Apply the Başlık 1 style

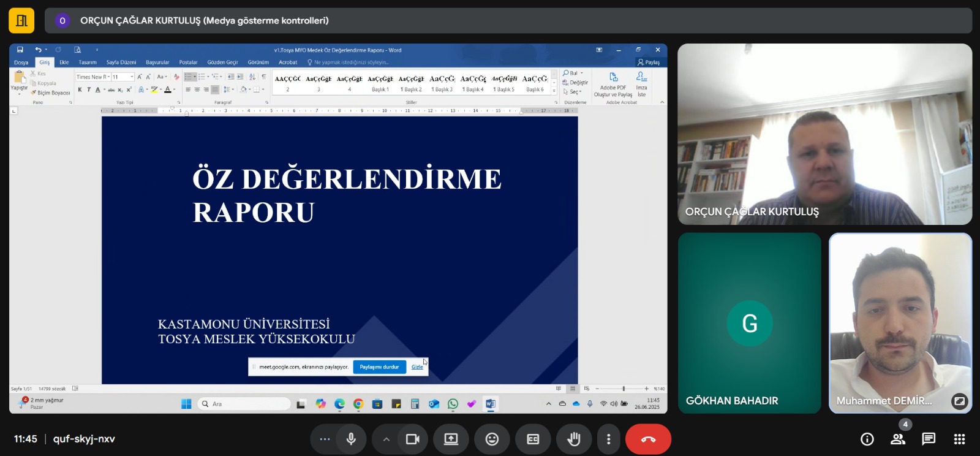point(380,83)
